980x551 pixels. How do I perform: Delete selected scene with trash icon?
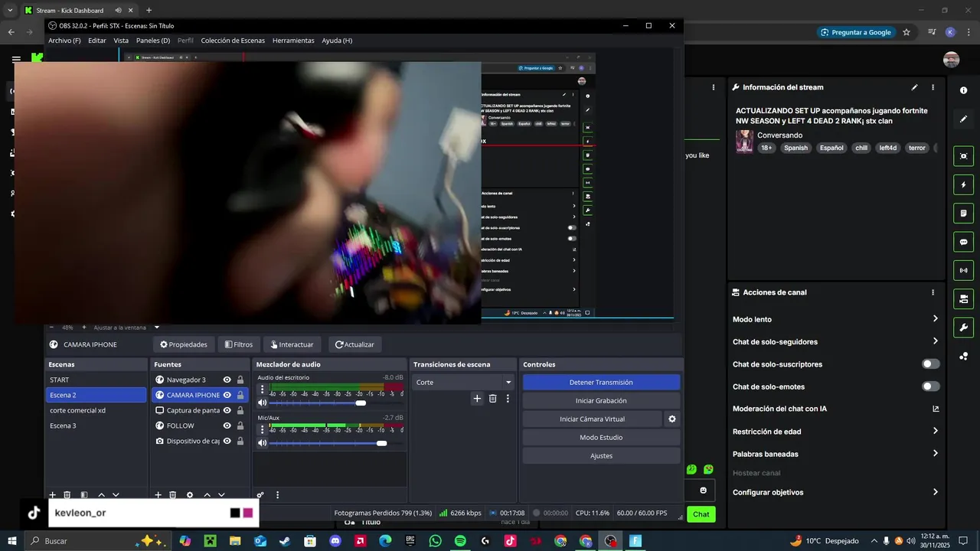coord(67,495)
